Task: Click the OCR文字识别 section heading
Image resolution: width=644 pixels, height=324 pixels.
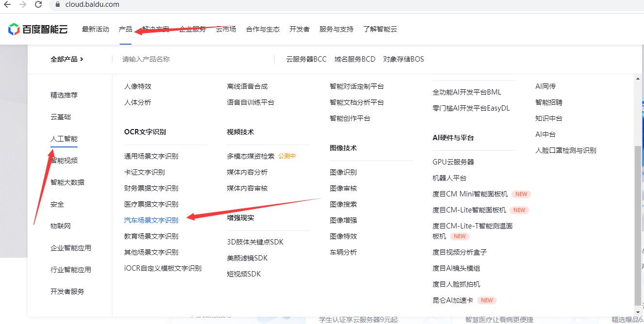Action: [x=145, y=132]
